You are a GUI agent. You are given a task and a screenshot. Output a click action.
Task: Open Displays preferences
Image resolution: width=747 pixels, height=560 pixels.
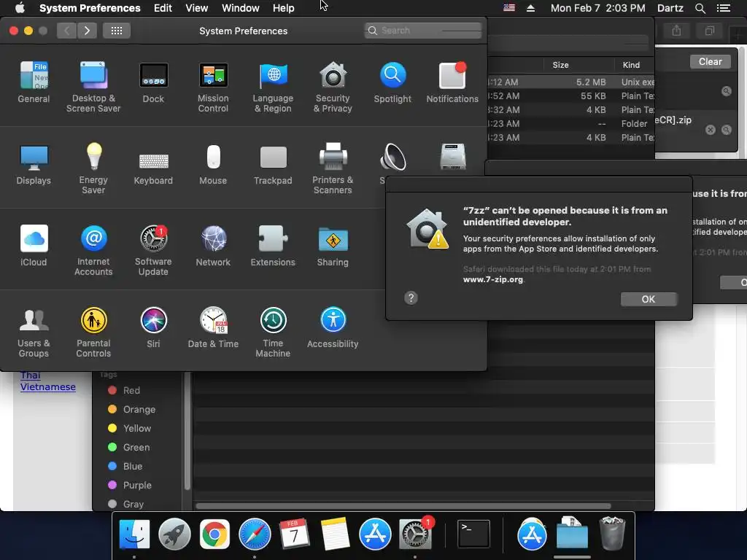(34, 164)
